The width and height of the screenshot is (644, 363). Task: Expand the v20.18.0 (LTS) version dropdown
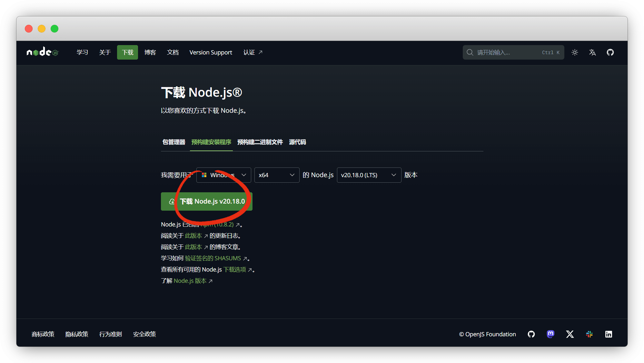[x=369, y=175]
